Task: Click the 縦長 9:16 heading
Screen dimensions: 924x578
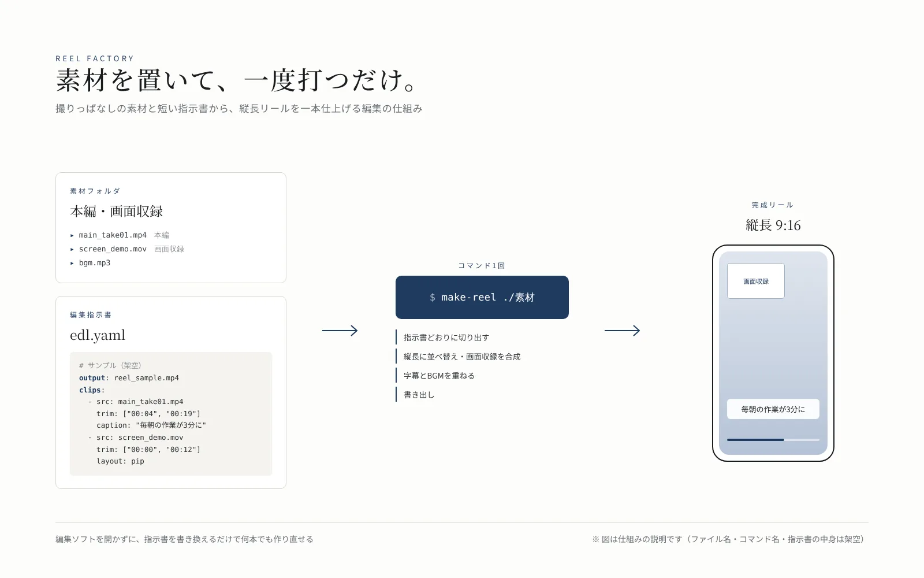Action: click(773, 225)
